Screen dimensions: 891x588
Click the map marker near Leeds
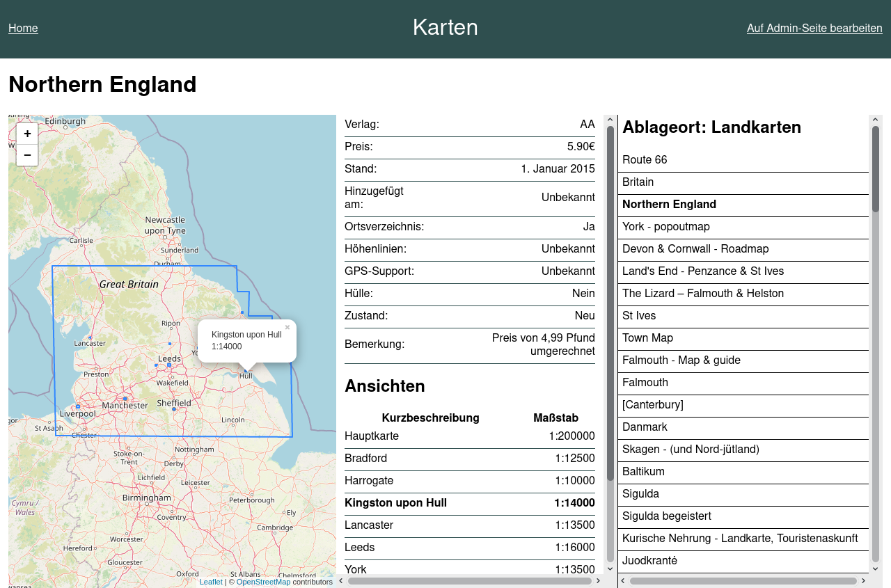[x=168, y=364]
